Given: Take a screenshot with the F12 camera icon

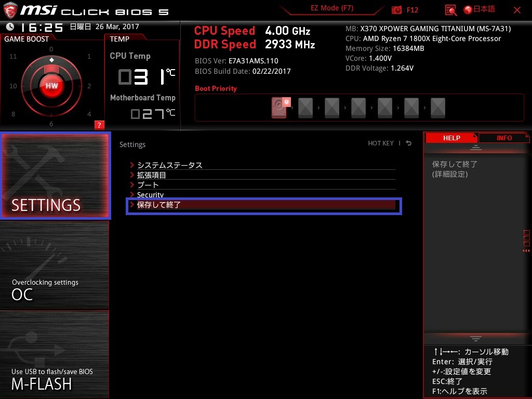Looking at the screenshot, I should point(396,10).
